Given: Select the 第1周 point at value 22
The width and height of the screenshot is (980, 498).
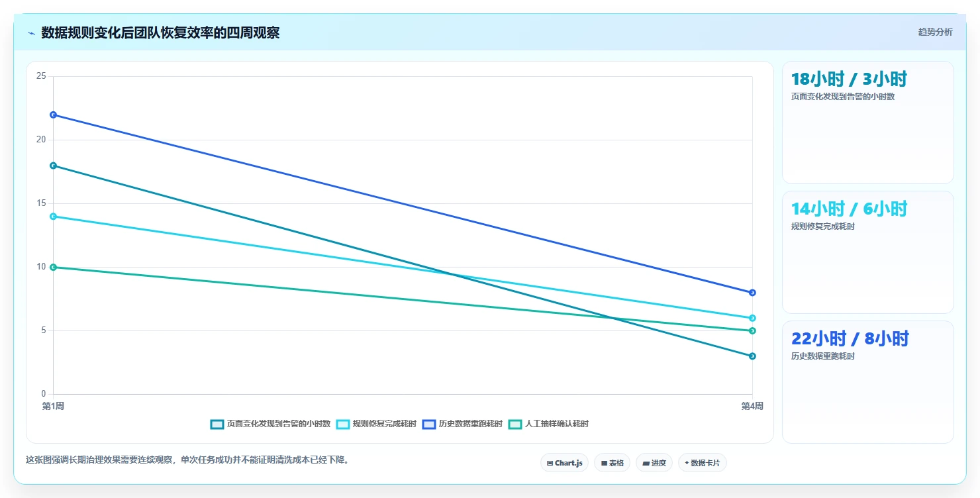Looking at the screenshot, I should pos(53,115).
